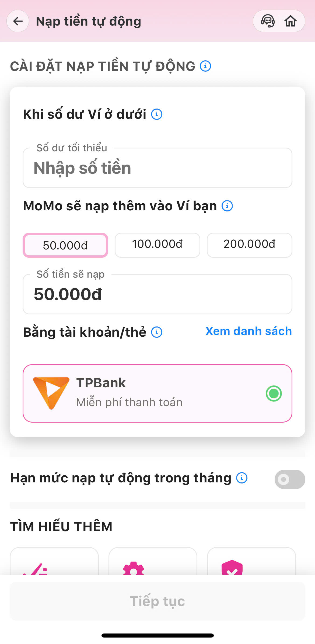
Task: Choose the 100.000đ amount option
Action: [x=157, y=245]
